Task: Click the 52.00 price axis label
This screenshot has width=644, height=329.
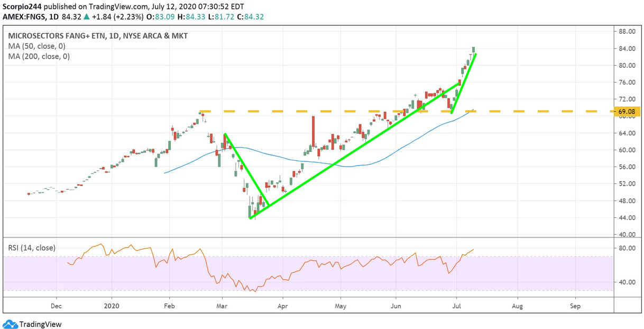Action: point(627,184)
